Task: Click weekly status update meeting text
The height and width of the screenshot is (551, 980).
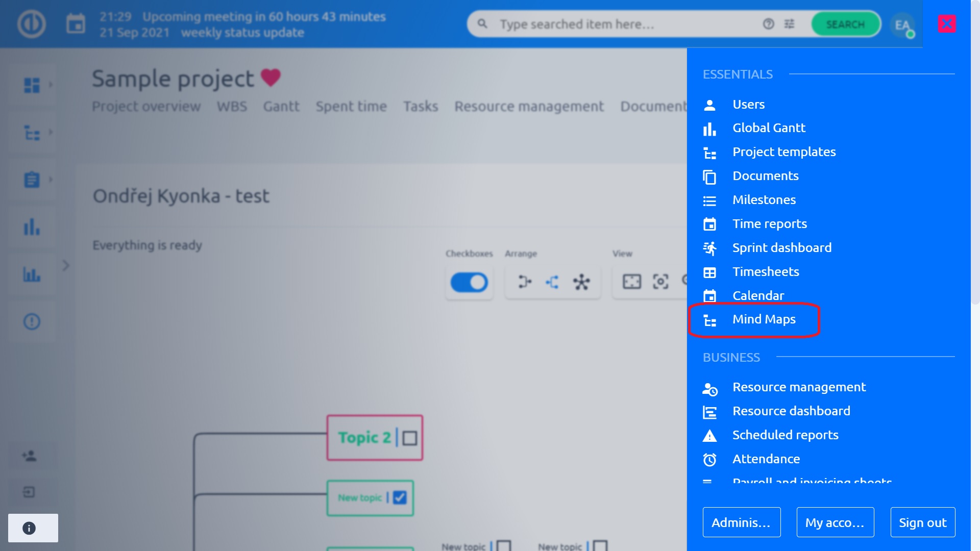Action: (242, 33)
